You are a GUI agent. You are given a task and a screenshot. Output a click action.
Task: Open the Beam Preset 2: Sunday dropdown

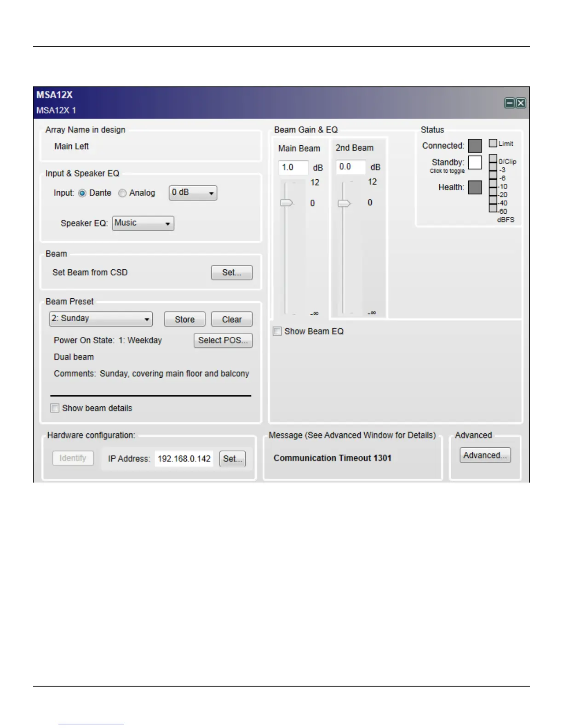[101, 319]
